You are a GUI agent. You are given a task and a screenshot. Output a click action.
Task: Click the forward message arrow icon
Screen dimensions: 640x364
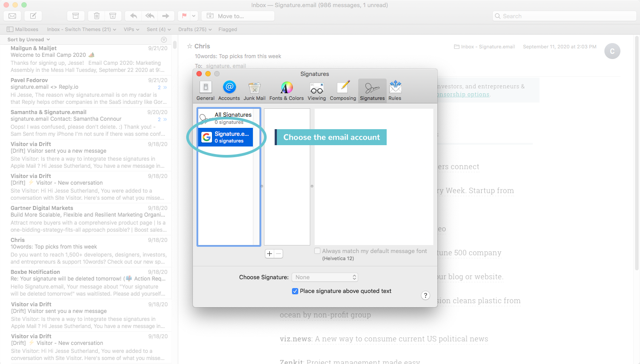pyautogui.click(x=165, y=16)
